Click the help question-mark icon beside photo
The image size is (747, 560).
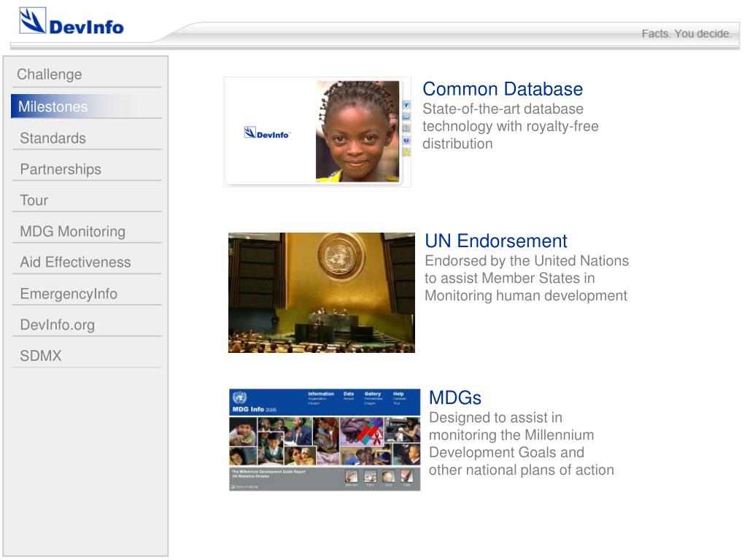click(406, 141)
